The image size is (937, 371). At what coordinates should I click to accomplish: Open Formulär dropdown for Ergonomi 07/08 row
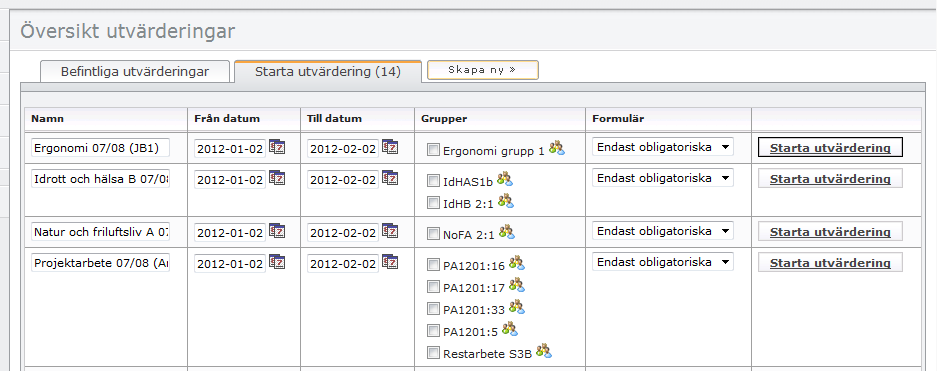point(663,147)
